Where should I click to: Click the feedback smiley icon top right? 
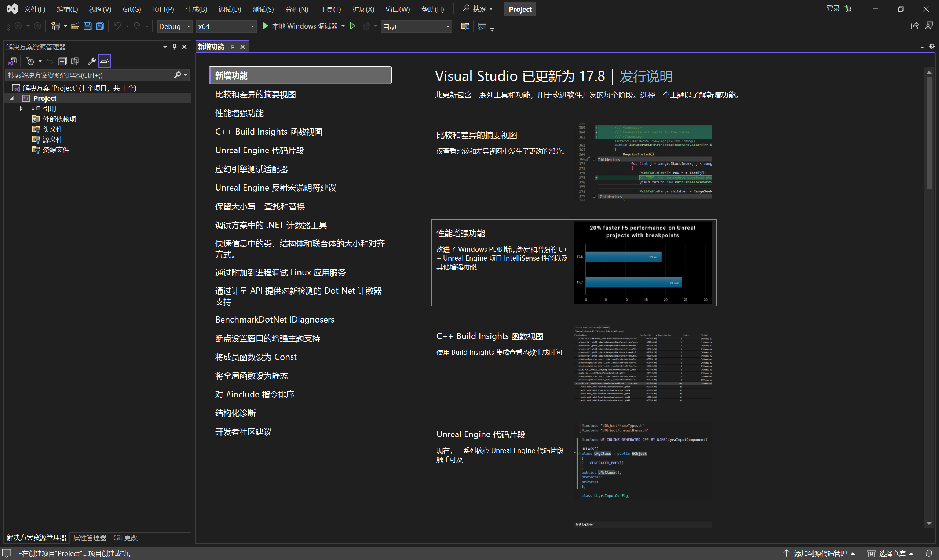coord(929,25)
